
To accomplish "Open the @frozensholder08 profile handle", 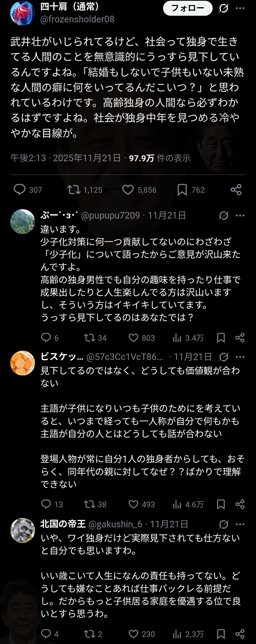I will tap(77, 19).
